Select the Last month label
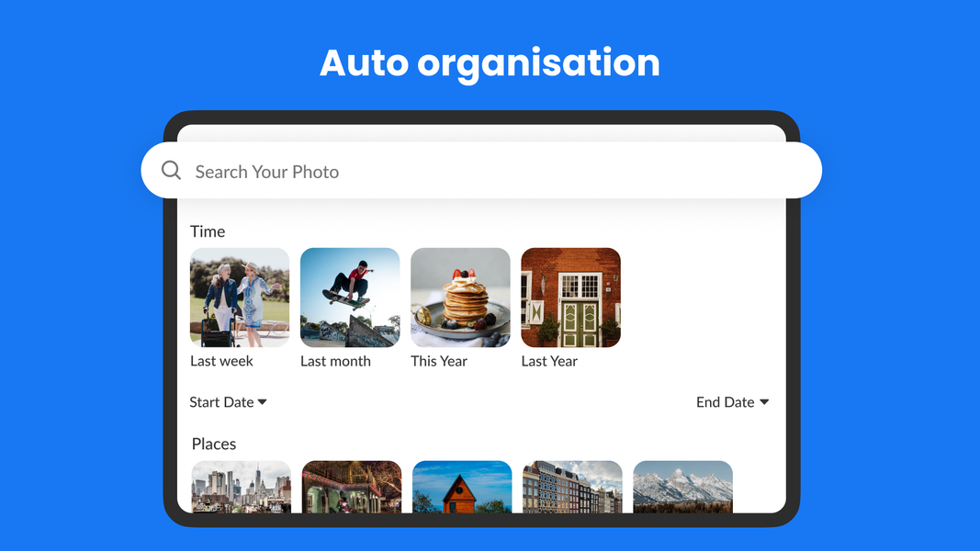This screenshot has height=551, width=980. 335,361
